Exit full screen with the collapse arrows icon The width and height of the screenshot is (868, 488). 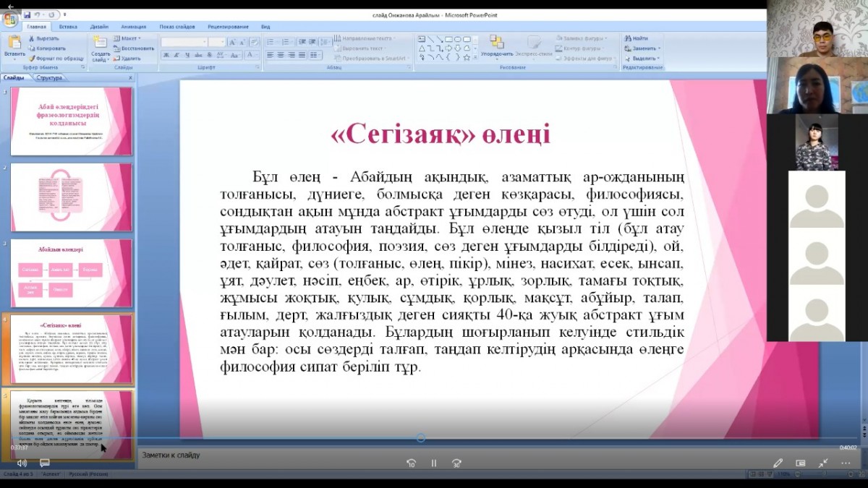point(823,463)
